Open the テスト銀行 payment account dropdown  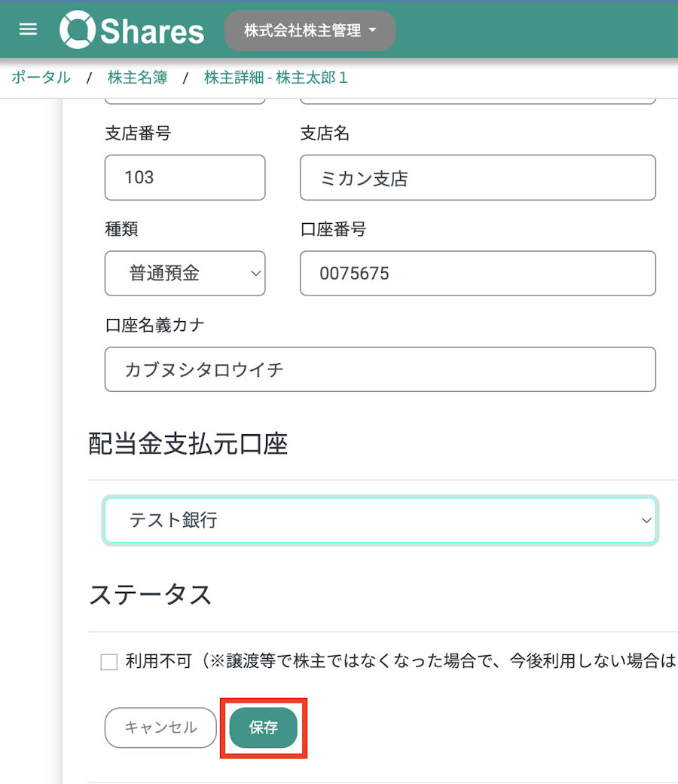[x=380, y=520]
